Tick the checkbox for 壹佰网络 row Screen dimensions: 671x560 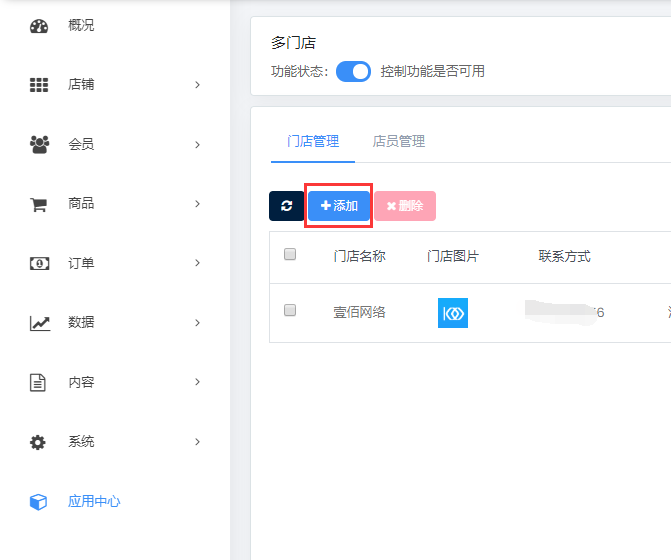pyautogui.click(x=290, y=311)
